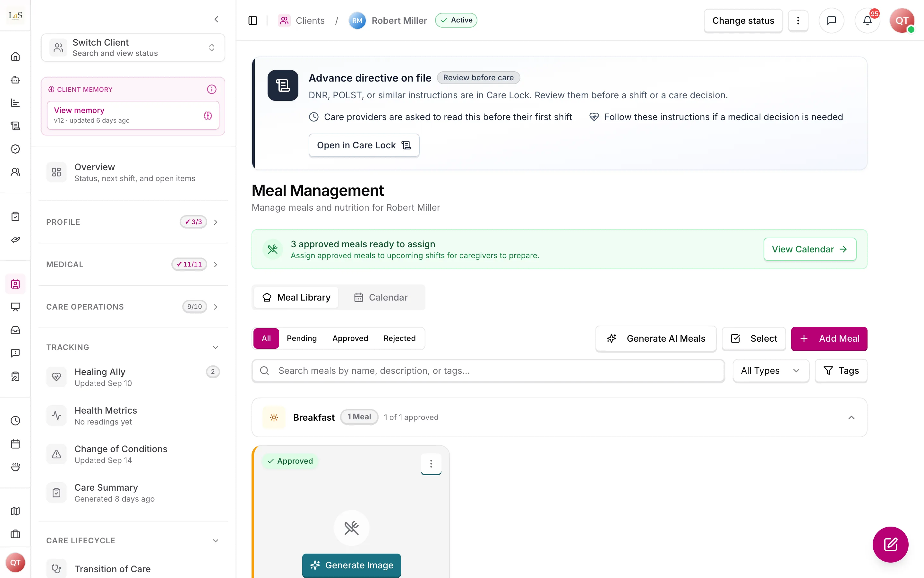
Task: Open the Overview sidebar item
Action: 133,172
